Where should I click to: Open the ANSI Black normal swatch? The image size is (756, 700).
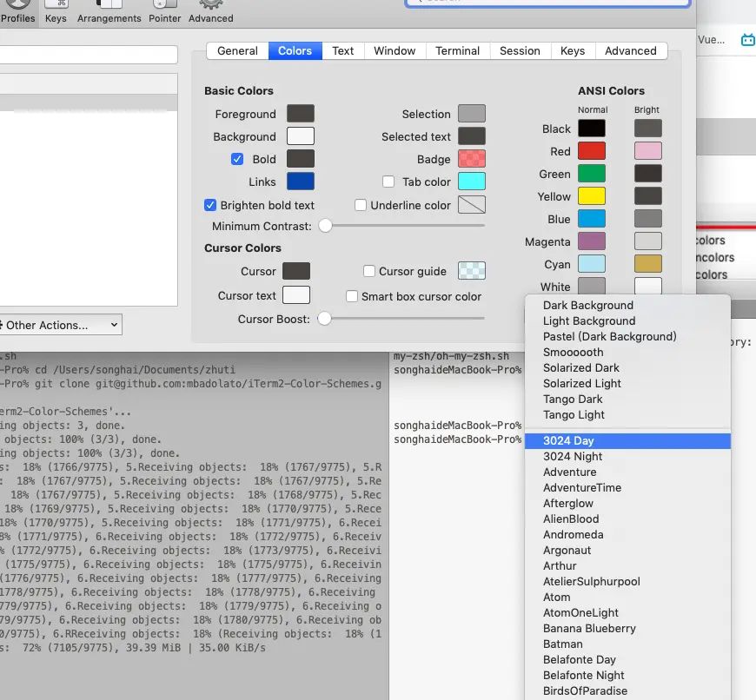coord(592,129)
